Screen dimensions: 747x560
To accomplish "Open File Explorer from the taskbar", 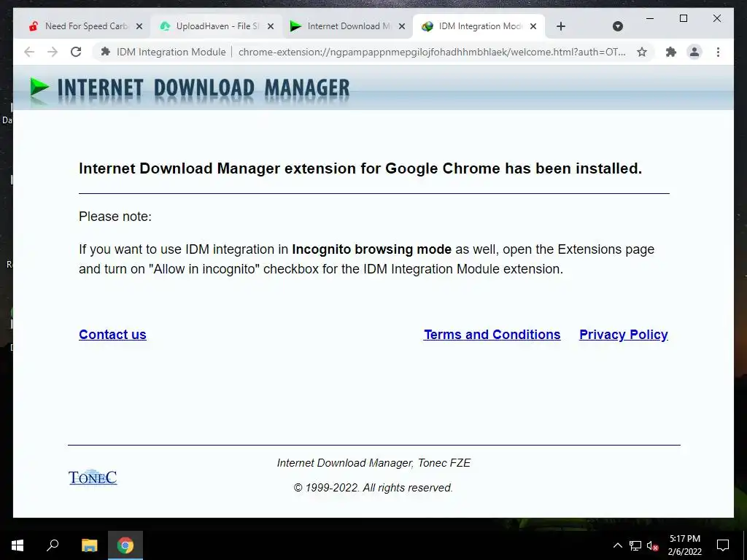I will 89,545.
